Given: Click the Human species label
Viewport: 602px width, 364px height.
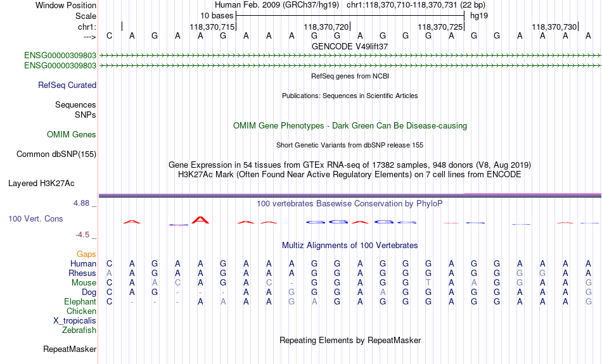Looking at the screenshot, I should [x=83, y=263].
